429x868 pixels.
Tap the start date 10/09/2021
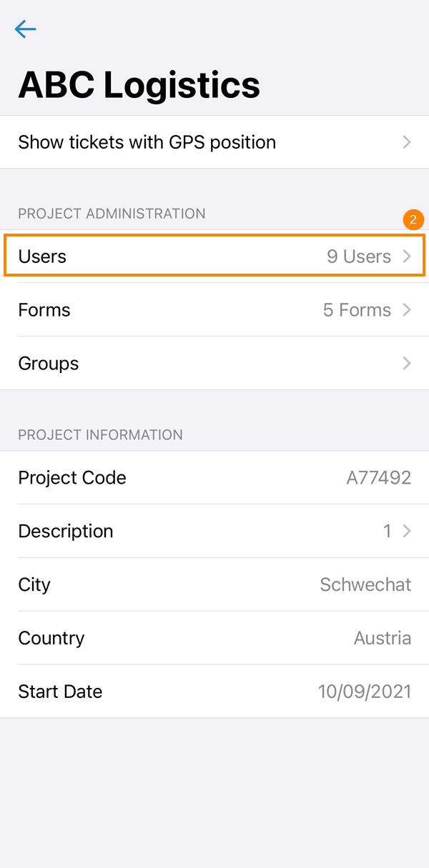(365, 692)
